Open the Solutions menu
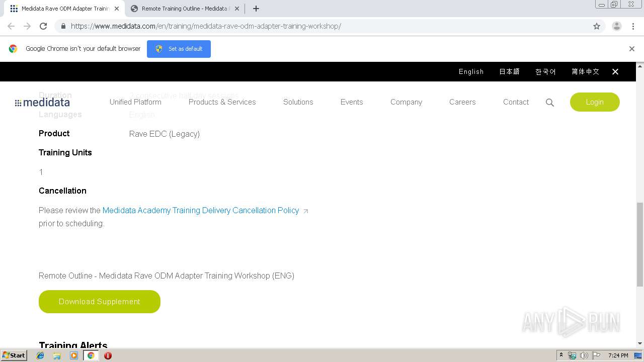 coord(298,102)
